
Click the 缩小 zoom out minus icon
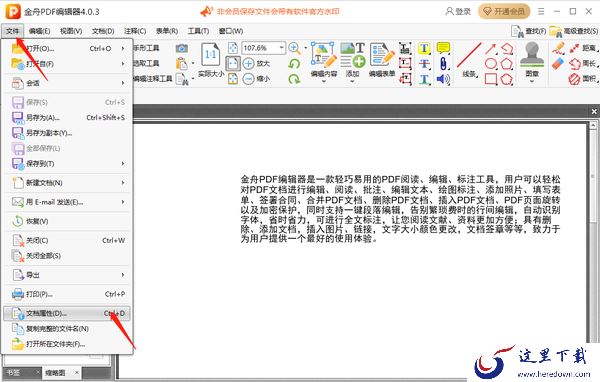249,79
